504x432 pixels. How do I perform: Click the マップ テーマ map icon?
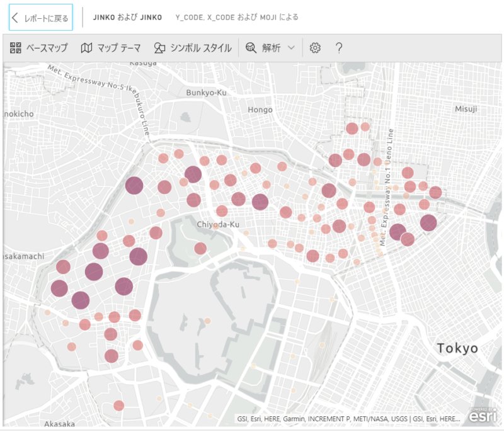tap(86, 48)
